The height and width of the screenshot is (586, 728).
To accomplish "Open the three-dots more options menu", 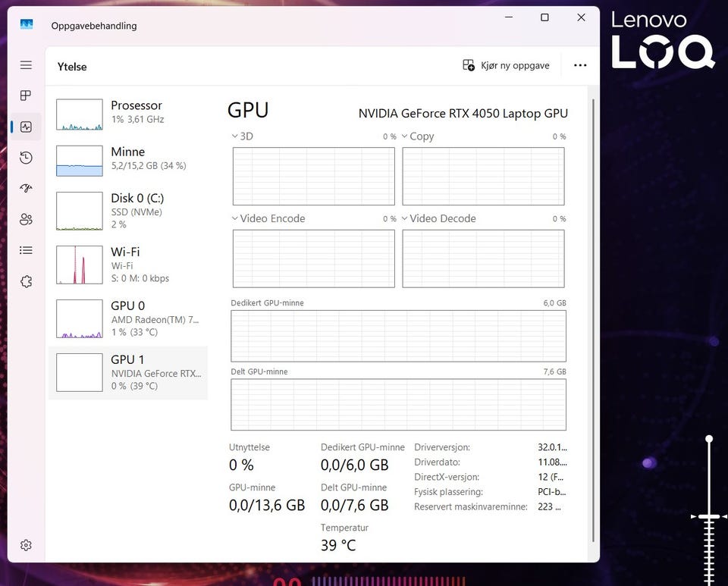I will (x=580, y=66).
